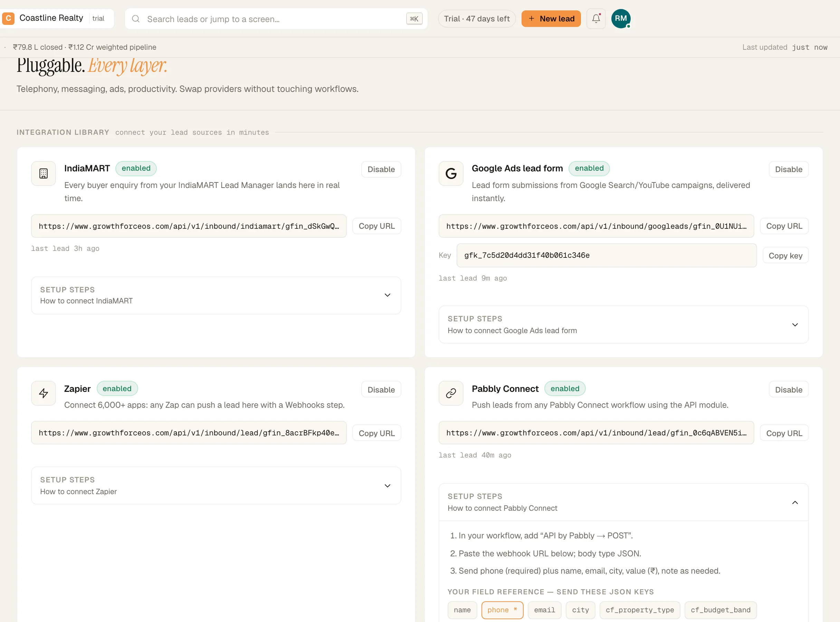Image resolution: width=840 pixels, height=622 pixels.
Task: Copy the Zapier webhook URL
Action: coord(376,433)
